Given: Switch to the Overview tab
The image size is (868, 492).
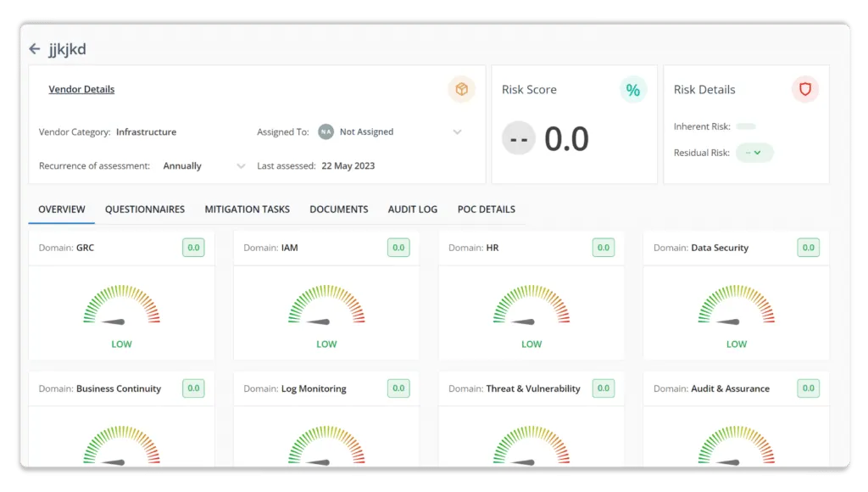Looking at the screenshot, I should tap(61, 210).
